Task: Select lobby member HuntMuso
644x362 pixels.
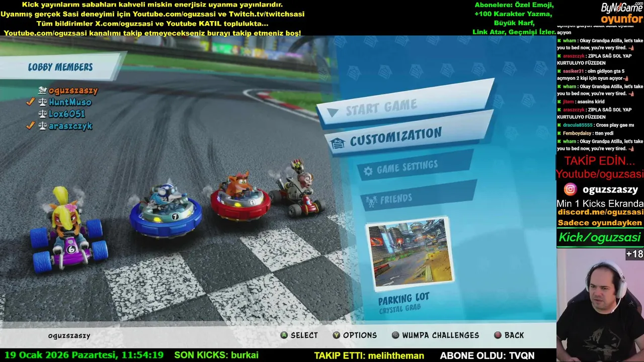Action: click(x=70, y=102)
